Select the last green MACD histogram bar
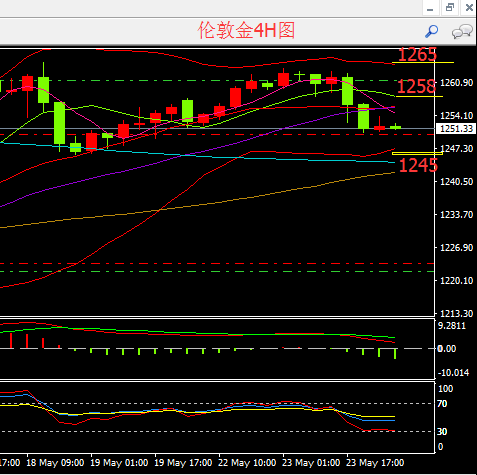This screenshot has width=477, height=475. point(395,354)
